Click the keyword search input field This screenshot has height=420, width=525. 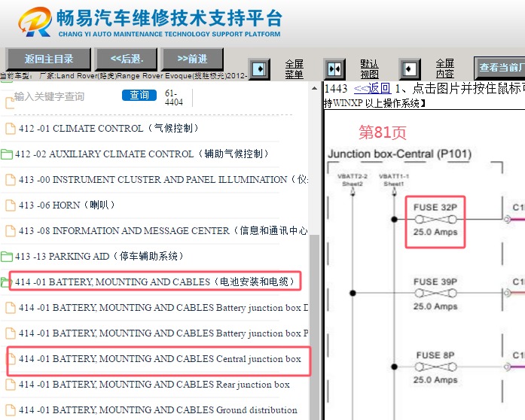point(66,96)
